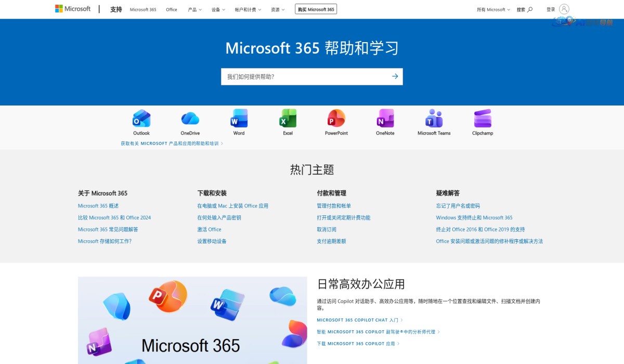624x364 pixels.
Task: Click the 购买 Microsoft 365 button
Action: 316,9
